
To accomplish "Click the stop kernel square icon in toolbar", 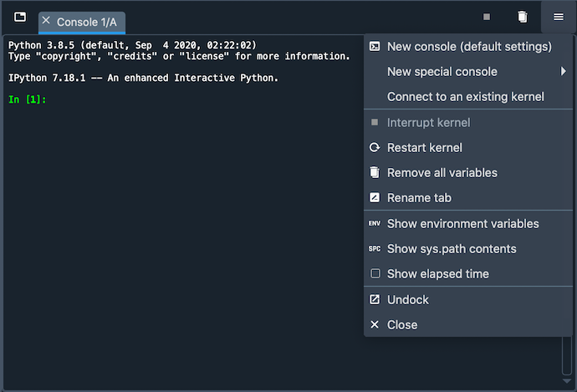I will 487,17.
